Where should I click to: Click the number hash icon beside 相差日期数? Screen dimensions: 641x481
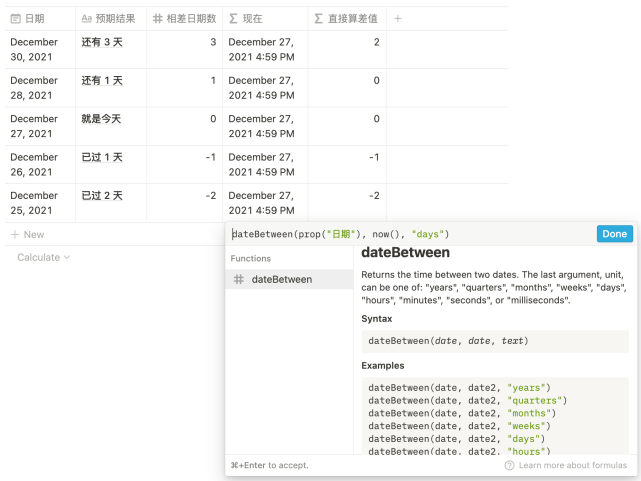159,18
